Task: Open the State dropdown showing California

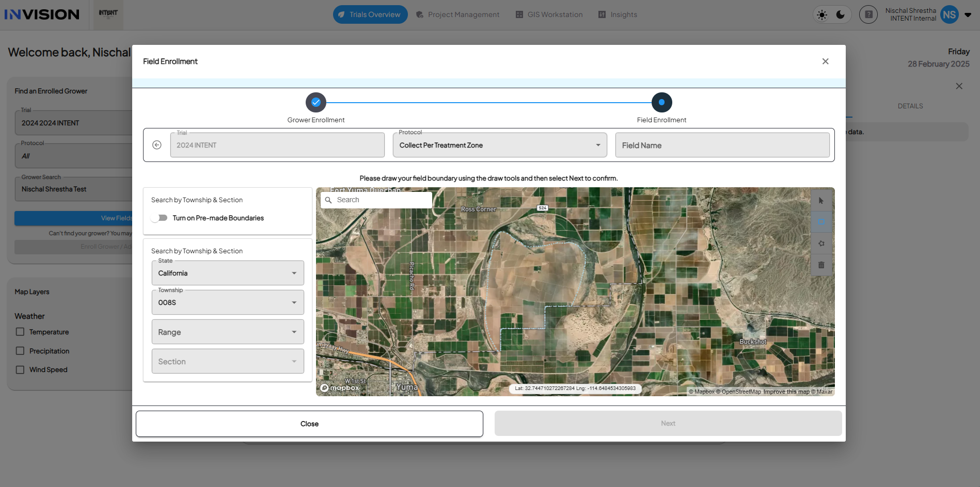Action: pyautogui.click(x=228, y=273)
